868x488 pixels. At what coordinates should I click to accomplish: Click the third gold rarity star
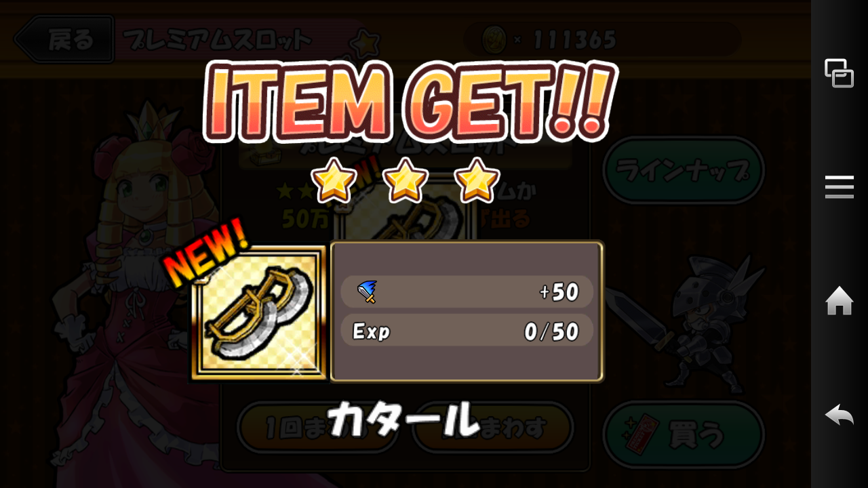(477, 180)
